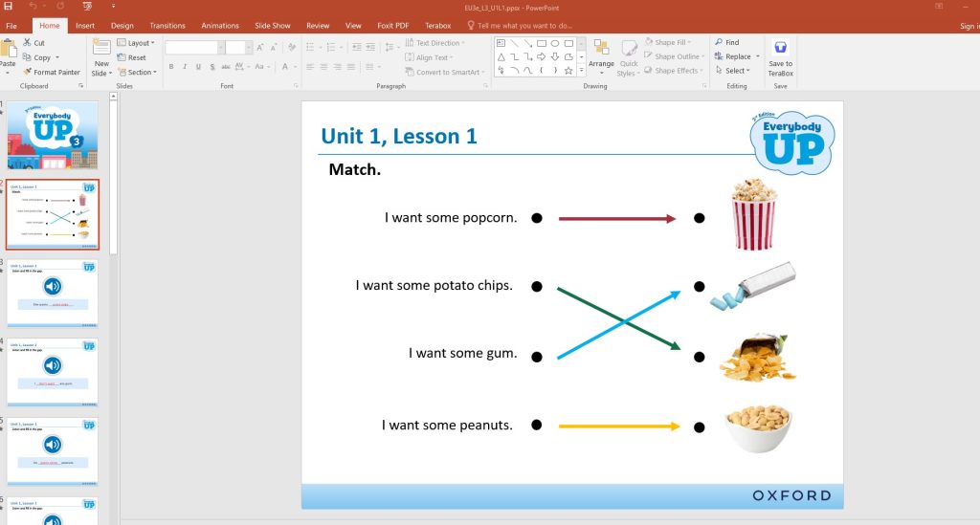Open the Section dropdown
This screenshot has height=525, width=980.
tap(136, 73)
